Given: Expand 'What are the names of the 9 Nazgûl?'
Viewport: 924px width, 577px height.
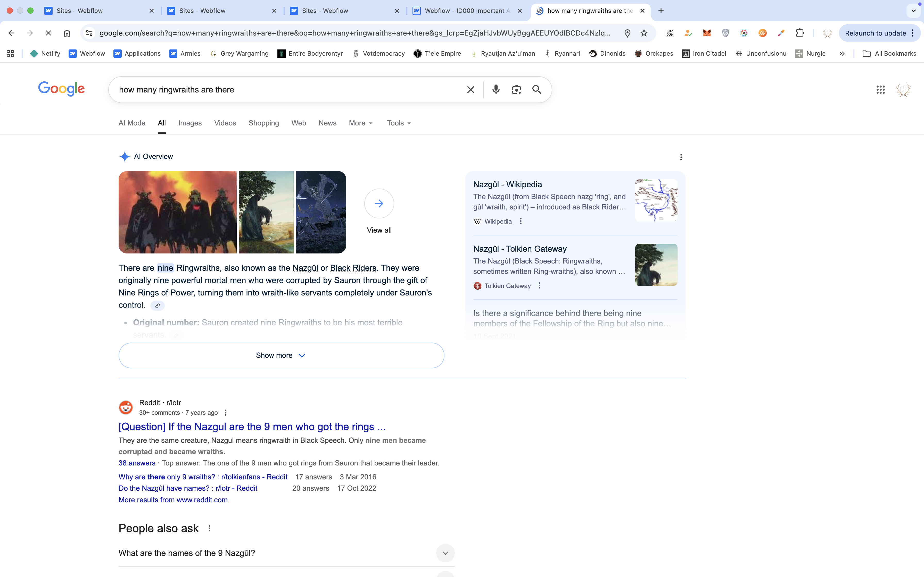Looking at the screenshot, I should tap(445, 553).
